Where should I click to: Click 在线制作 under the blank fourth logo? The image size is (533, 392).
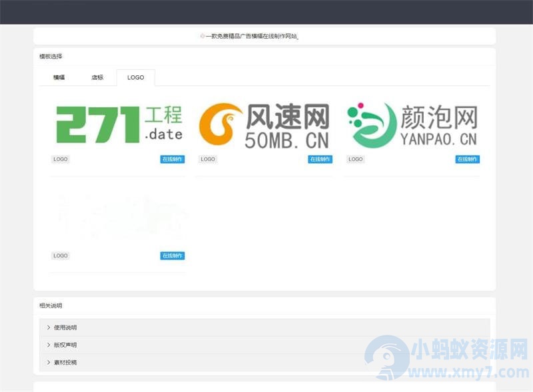point(173,256)
